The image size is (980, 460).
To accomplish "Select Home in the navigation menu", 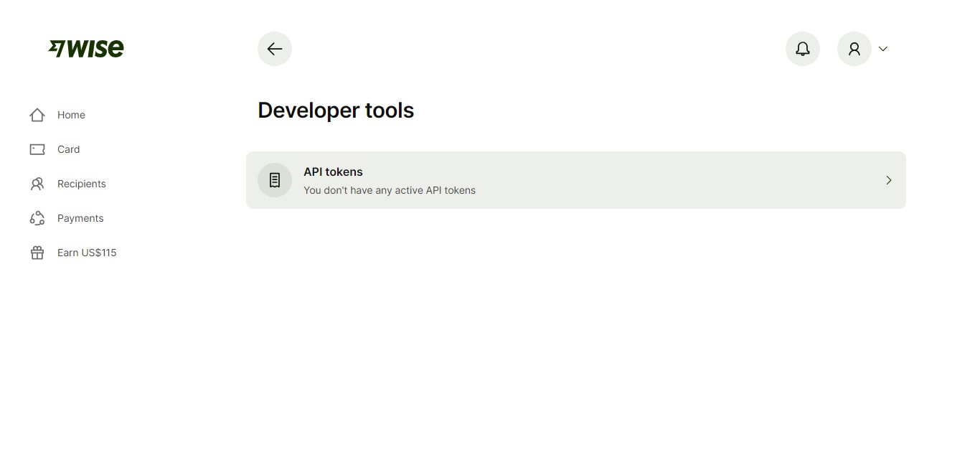I will point(71,115).
